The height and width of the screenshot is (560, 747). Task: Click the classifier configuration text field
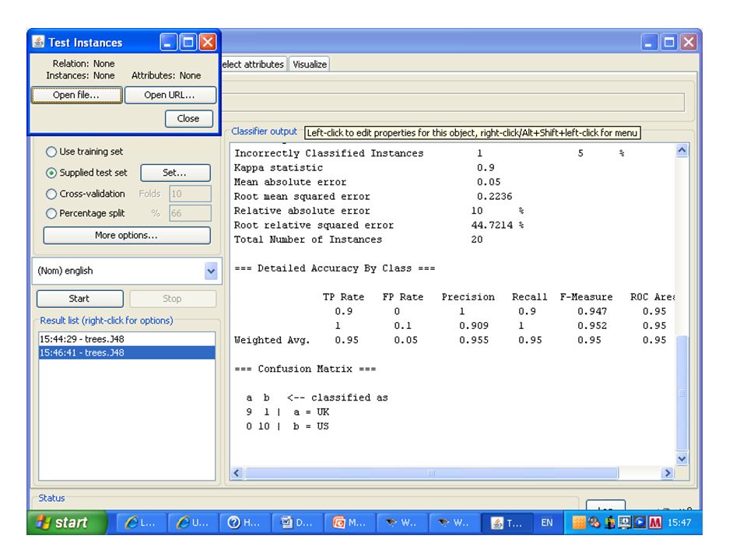click(x=453, y=103)
